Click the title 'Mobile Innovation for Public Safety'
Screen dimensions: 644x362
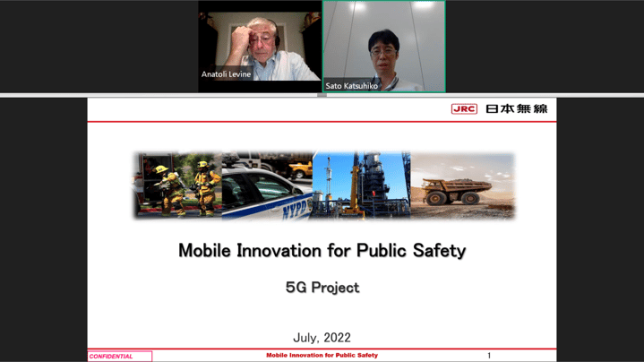pos(322,250)
